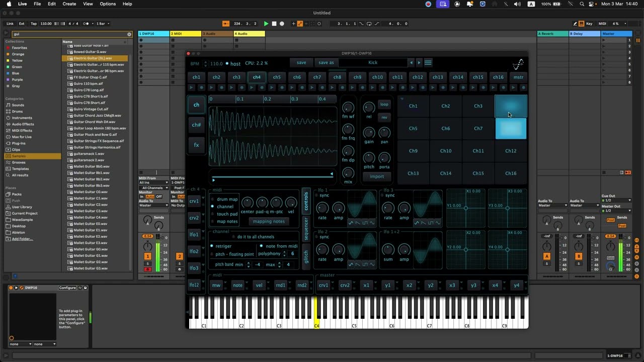644x362 pixels.
Task: Click the play trigger under ch1
Action: [x=191, y=87]
